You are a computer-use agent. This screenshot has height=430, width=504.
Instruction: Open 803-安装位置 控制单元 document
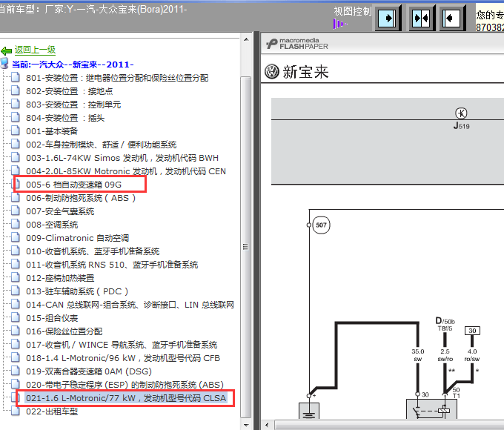73,105
